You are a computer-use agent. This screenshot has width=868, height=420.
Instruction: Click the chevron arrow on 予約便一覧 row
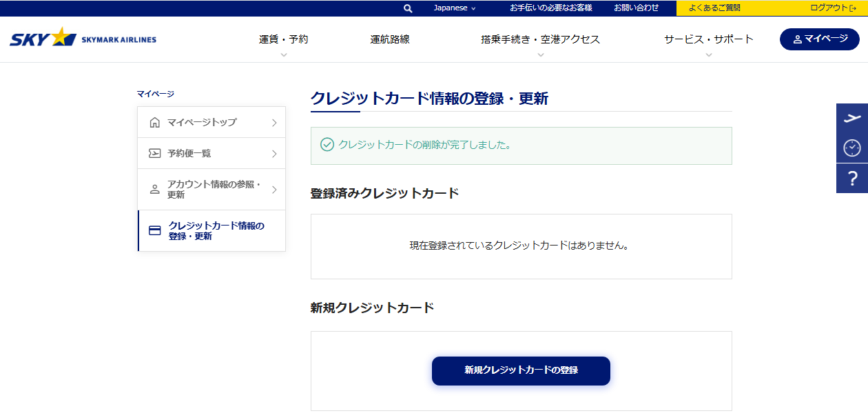click(x=273, y=154)
